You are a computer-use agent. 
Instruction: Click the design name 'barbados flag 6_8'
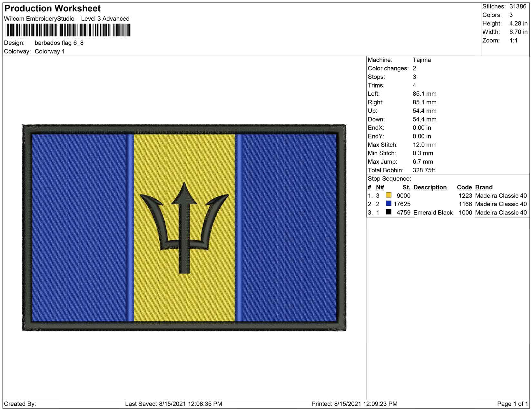tap(59, 43)
